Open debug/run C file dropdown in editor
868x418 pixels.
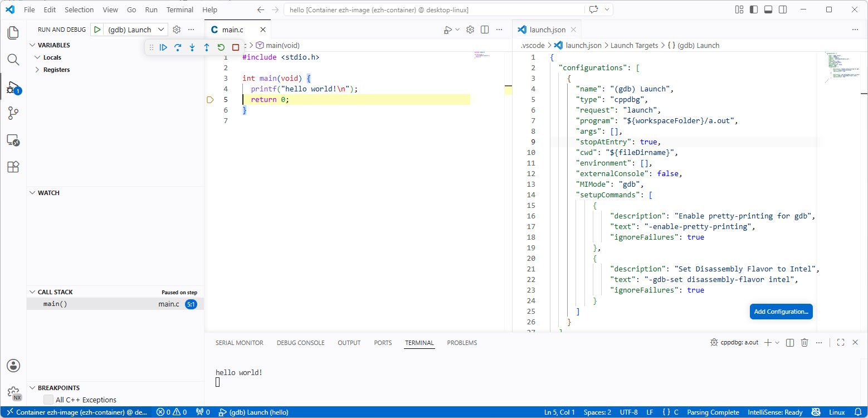point(458,30)
